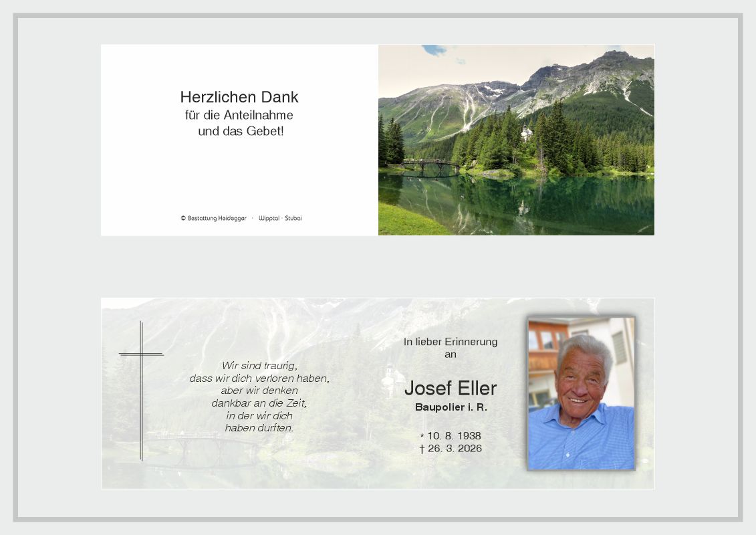The width and height of the screenshot is (756, 535).
Task: Click the "Wipptal · Stubai" text
Action: [x=280, y=218]
